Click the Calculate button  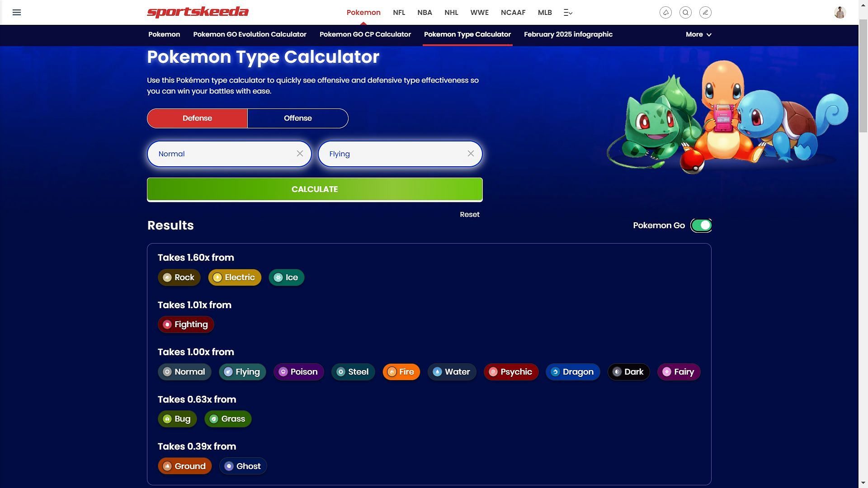pos(315,189)
